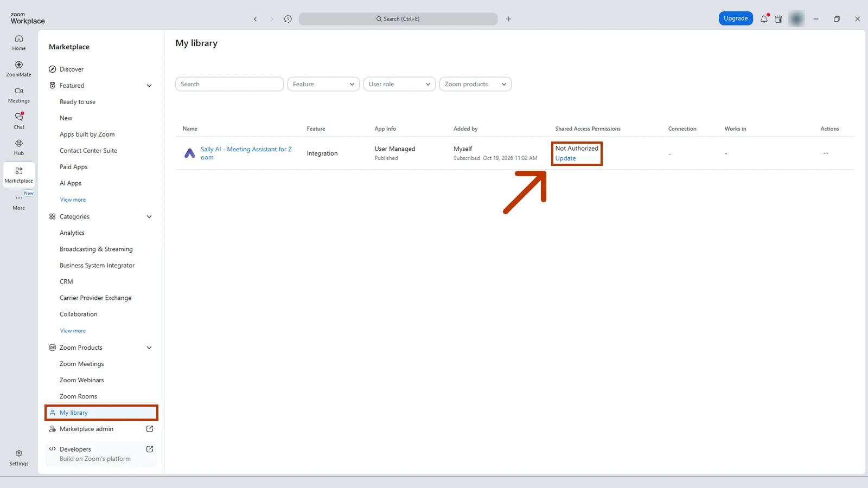Click View more under Featured
This screenshot has height=488, width=868.
73,200
